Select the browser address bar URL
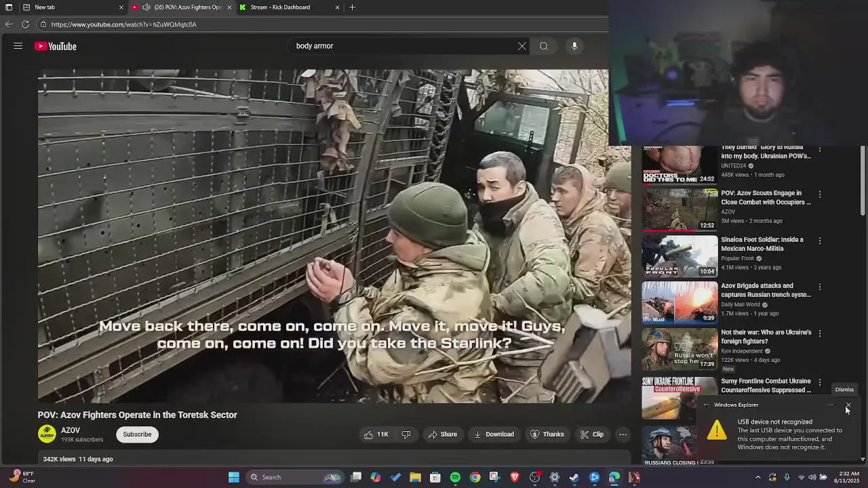The height and width of the screenshot is (488, 868). tap(123, 24)
